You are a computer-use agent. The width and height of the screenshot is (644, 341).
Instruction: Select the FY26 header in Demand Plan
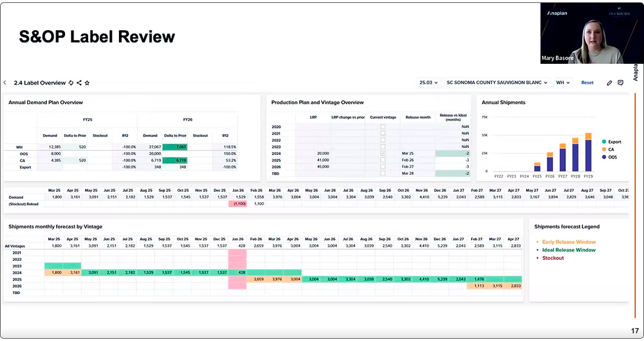point(187,119)
